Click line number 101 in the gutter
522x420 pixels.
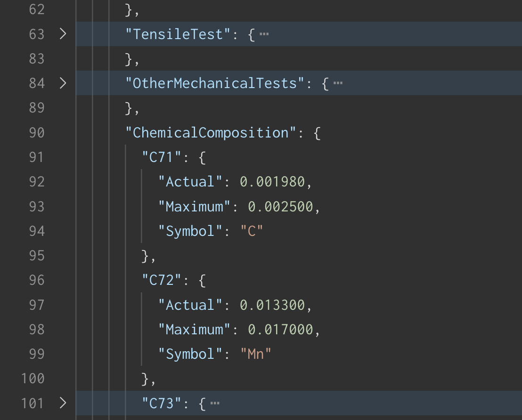tap(33, 403)
